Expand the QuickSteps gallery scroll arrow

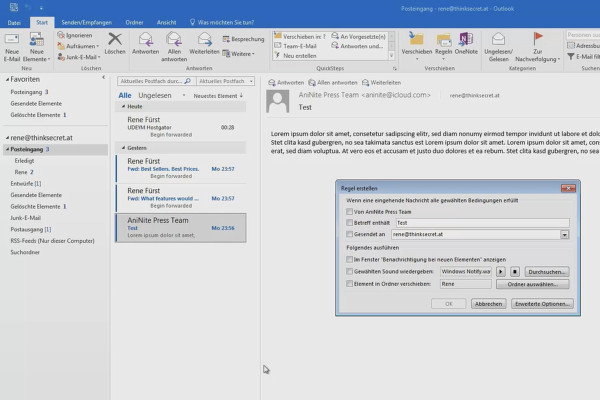(x=391, y=56)
